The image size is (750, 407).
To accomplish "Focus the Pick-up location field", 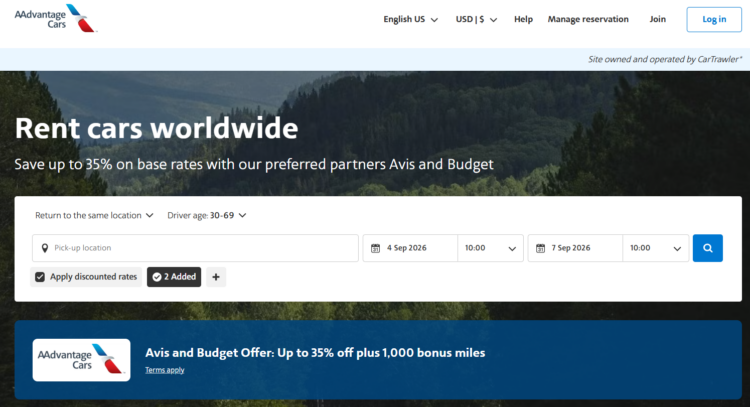I will point(195,248).
